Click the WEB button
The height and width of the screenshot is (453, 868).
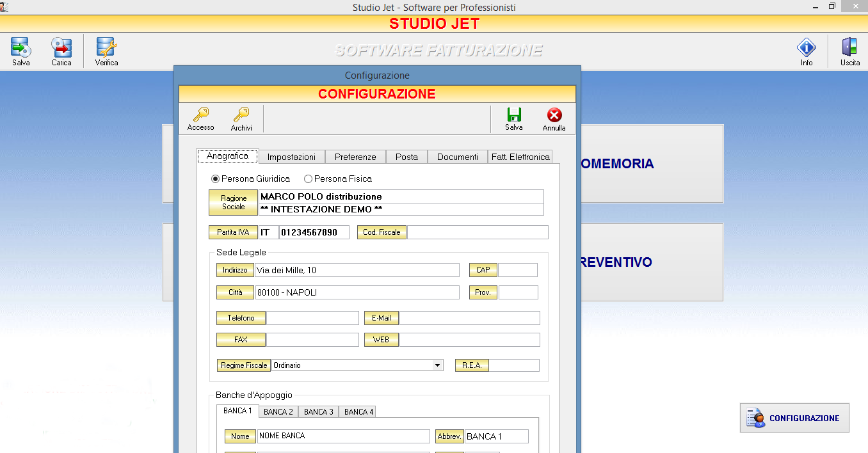pos(381,340)
